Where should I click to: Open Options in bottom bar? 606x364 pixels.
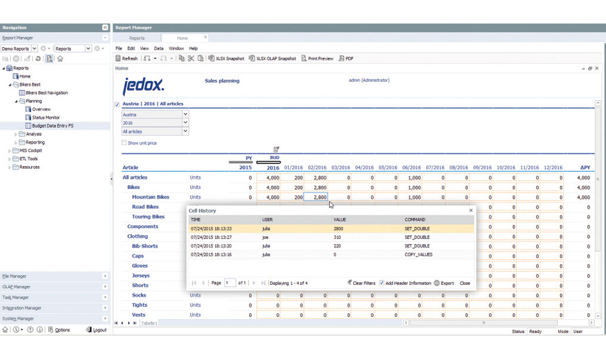tap(59, 330)
